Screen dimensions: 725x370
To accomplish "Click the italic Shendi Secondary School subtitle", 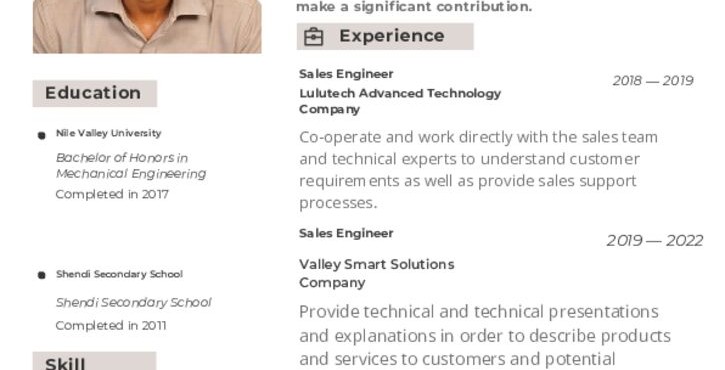I will pos(134,302).
